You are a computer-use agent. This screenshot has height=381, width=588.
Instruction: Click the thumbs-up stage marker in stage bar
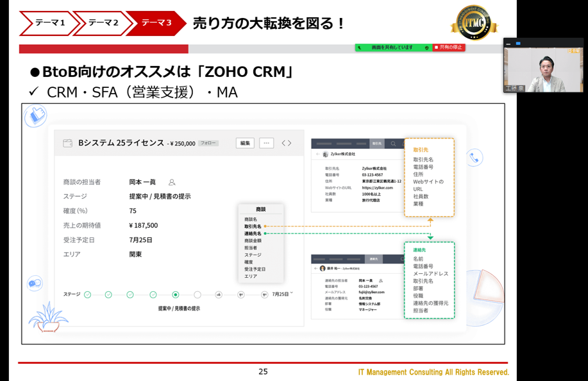pos(219,295)
